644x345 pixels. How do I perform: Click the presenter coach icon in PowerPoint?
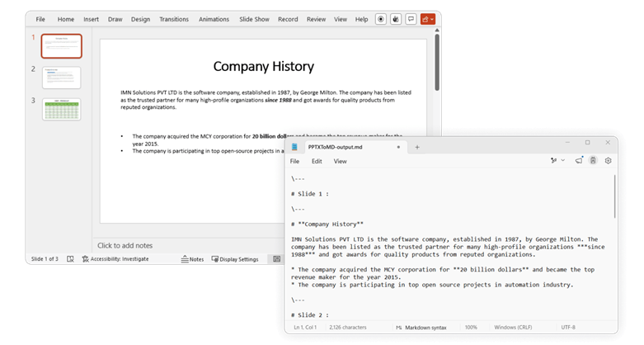click(396, 19)
